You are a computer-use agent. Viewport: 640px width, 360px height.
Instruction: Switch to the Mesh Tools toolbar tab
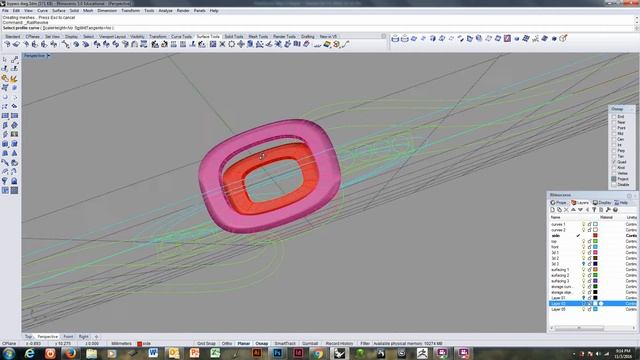tap(258, 36)
